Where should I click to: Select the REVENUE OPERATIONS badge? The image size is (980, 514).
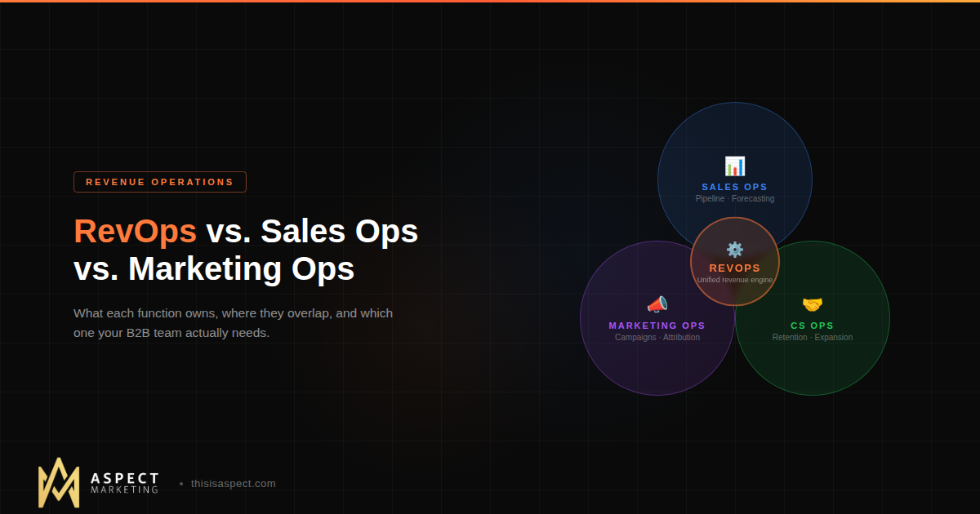[x=159, y=182]
